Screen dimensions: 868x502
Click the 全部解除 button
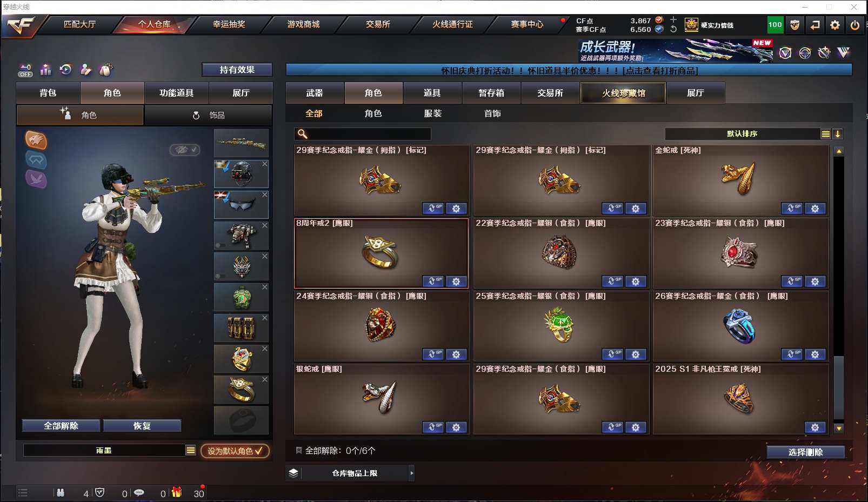[x=61, y=426]
